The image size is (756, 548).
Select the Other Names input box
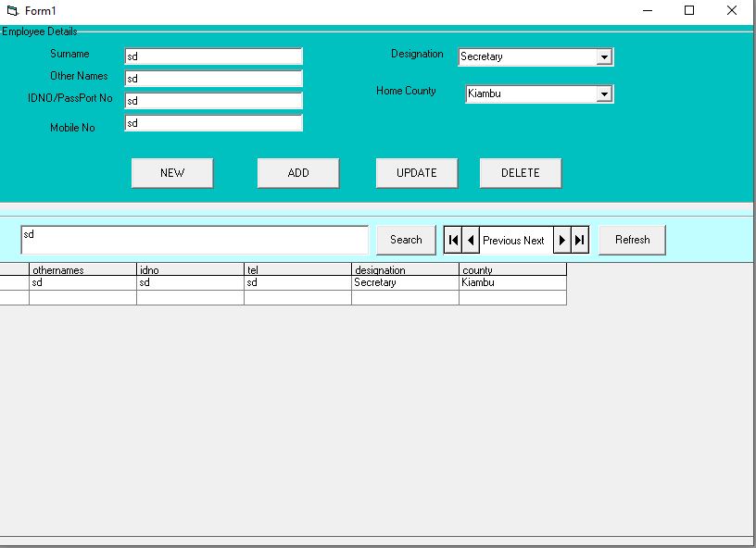click(x=213, y=78)
